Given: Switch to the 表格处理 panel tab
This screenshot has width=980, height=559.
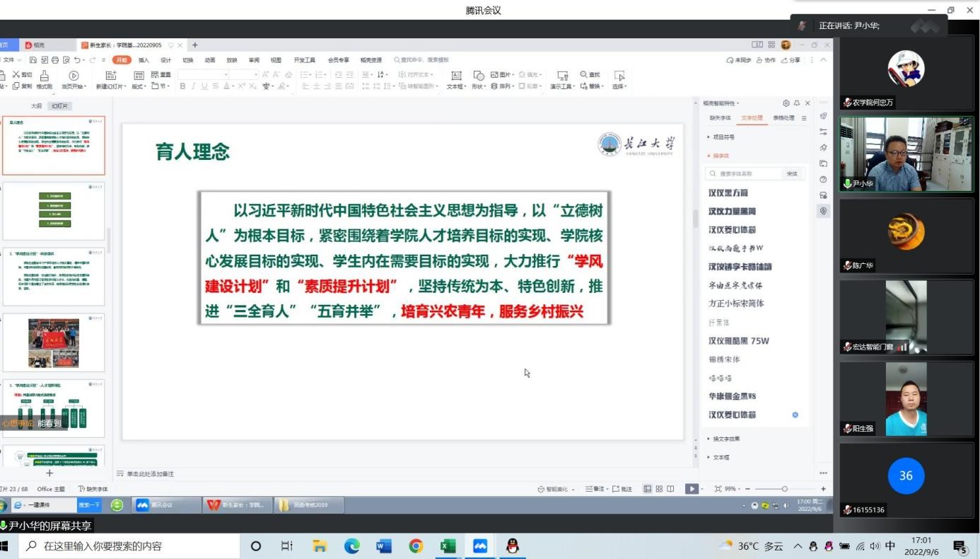Looking at the screenshot, I should 783,118.
